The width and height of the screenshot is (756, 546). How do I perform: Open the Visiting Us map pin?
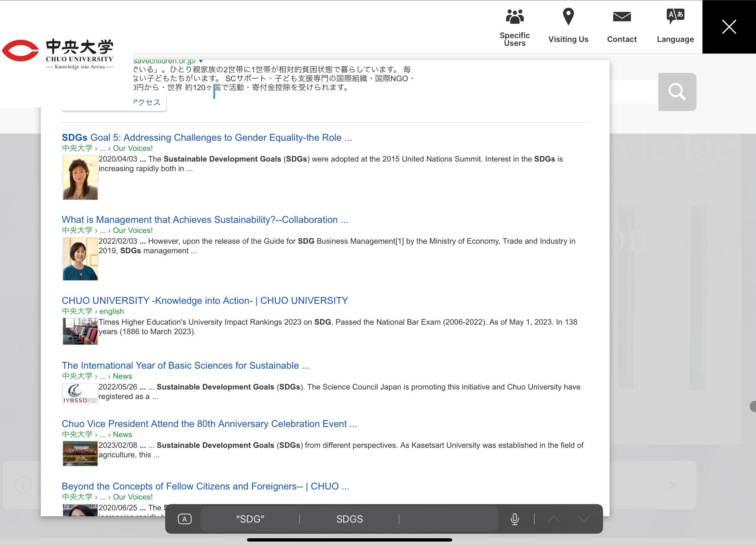click(568, 17)
